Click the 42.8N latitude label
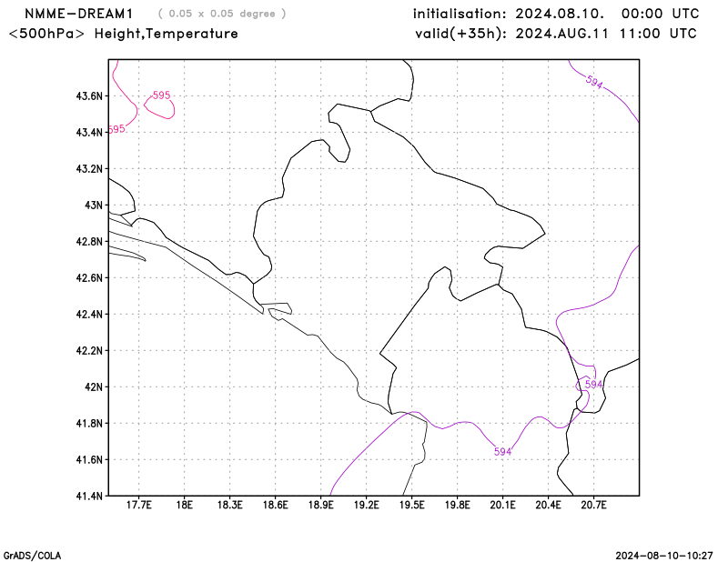This screenshot has width=728, height=562. [x=89, y=241]
